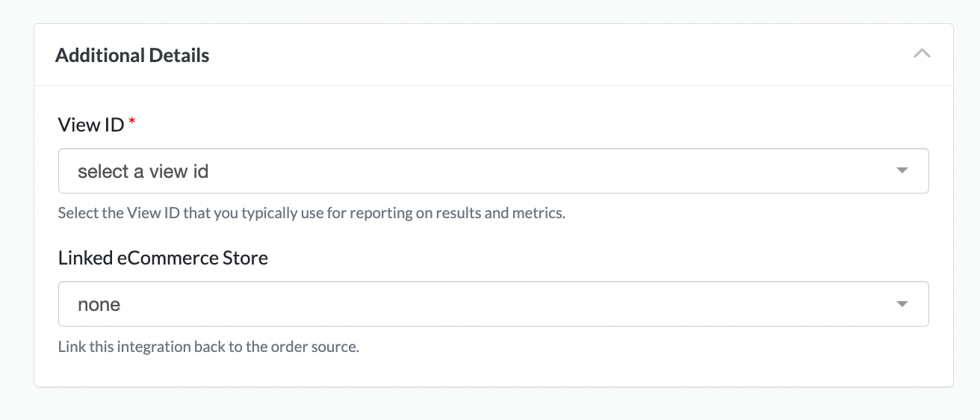Click the "Linked eCommerce Store" field label

pyautogui.click(x=163, y=258)
